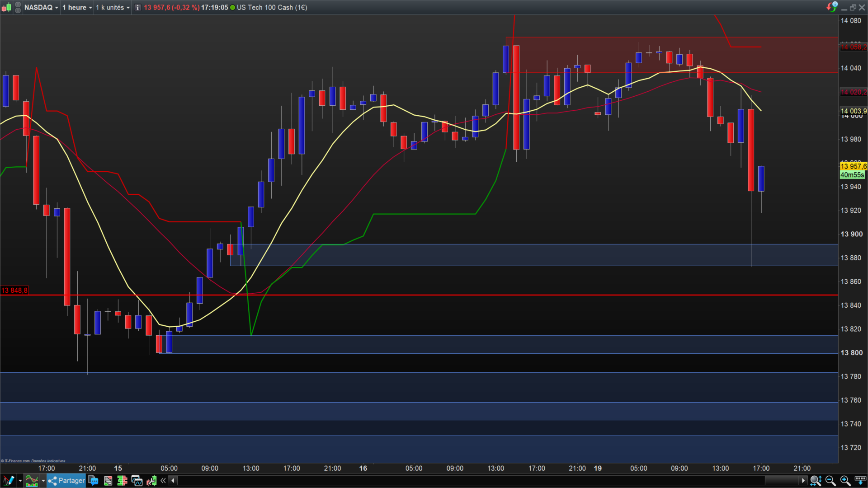Click the duplicate chart windows icon
This screenshot has height=488, width=868.
[137, 481]
